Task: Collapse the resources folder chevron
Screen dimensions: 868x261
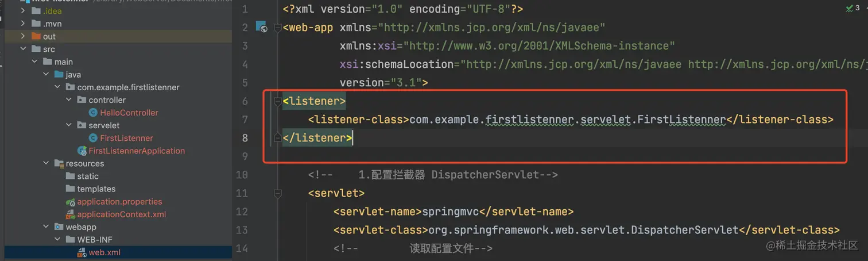Action: tap(46, 163)
